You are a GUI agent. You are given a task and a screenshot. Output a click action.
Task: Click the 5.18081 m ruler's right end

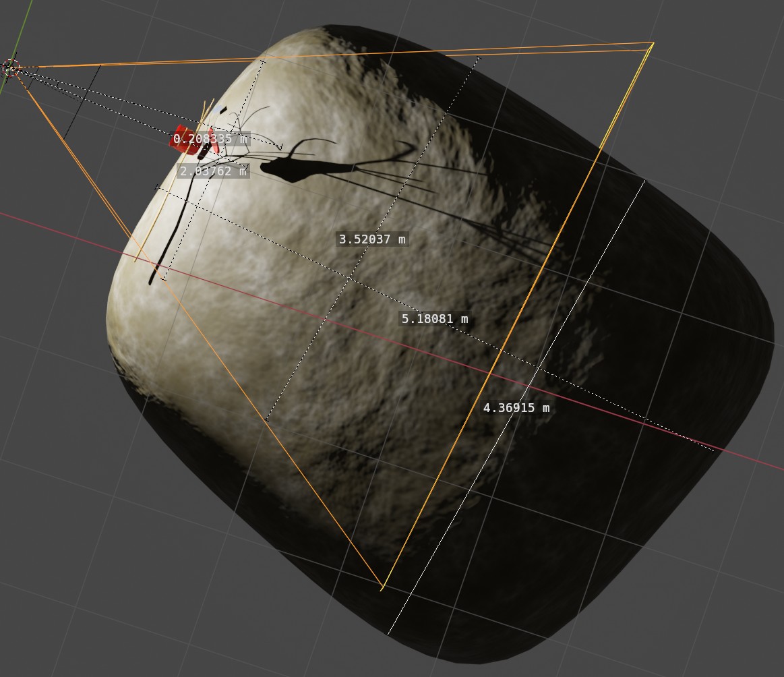coord(713,450)
